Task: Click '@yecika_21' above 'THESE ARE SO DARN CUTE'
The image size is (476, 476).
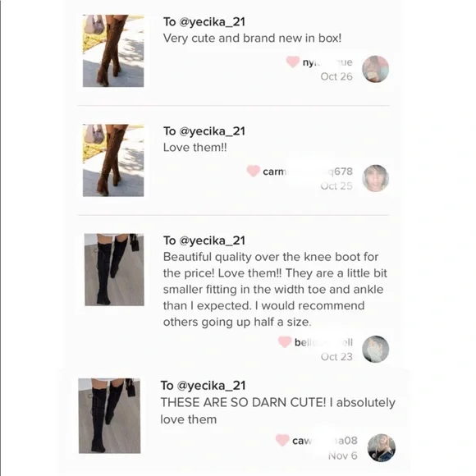Action: pos(211,386)
